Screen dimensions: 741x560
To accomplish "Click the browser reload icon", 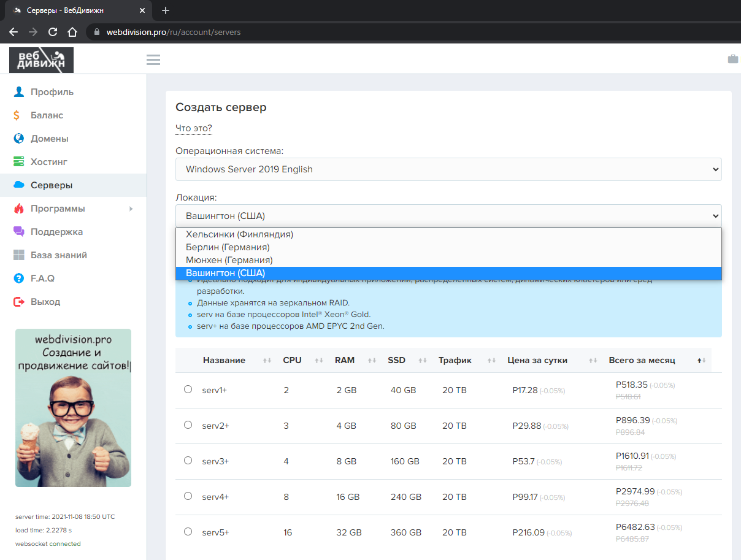I will pos(53,32).
